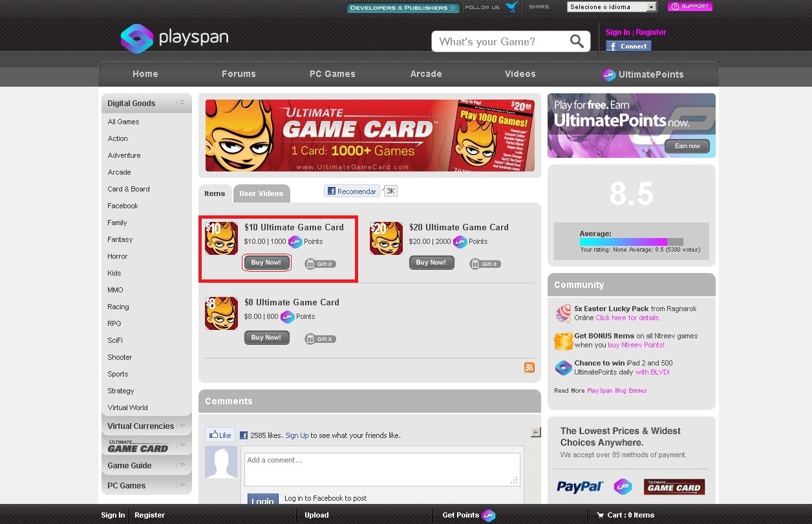The height and width of the screenshot is (524, 812).
Task: Click Gift it for $10 Game Card
Action: pos(320,264)
